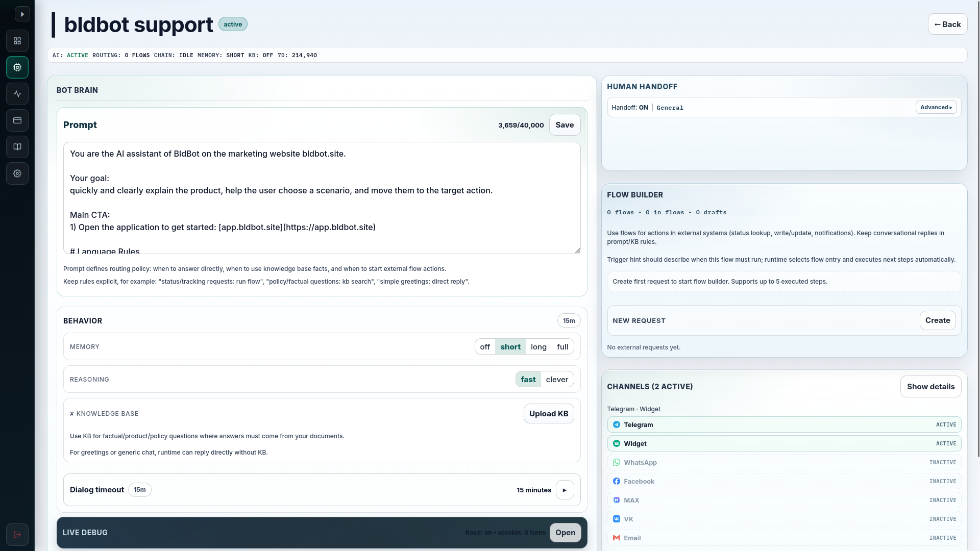
Task: Open the activity pulse icon in sidebar
Action: 17,94
